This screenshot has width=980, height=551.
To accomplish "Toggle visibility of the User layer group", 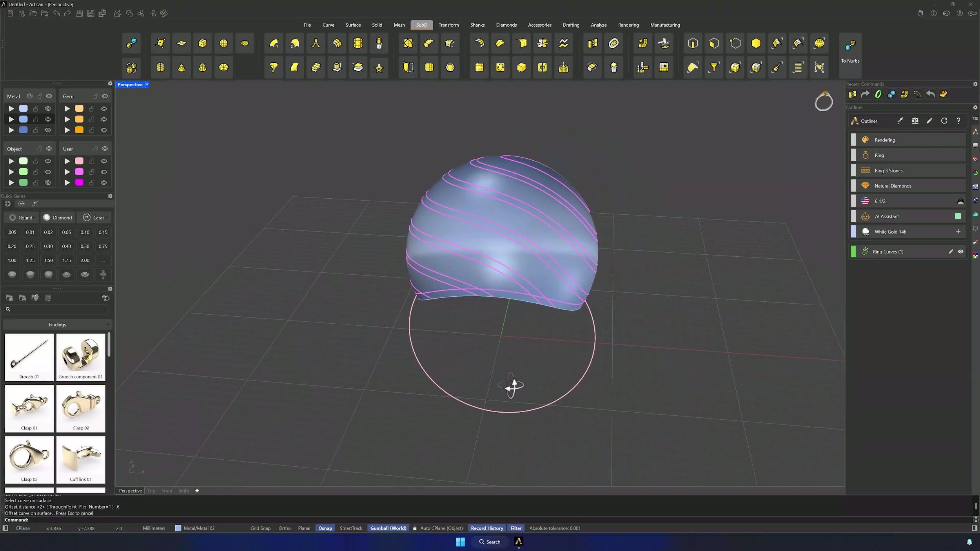I will [x=105, y=149].
